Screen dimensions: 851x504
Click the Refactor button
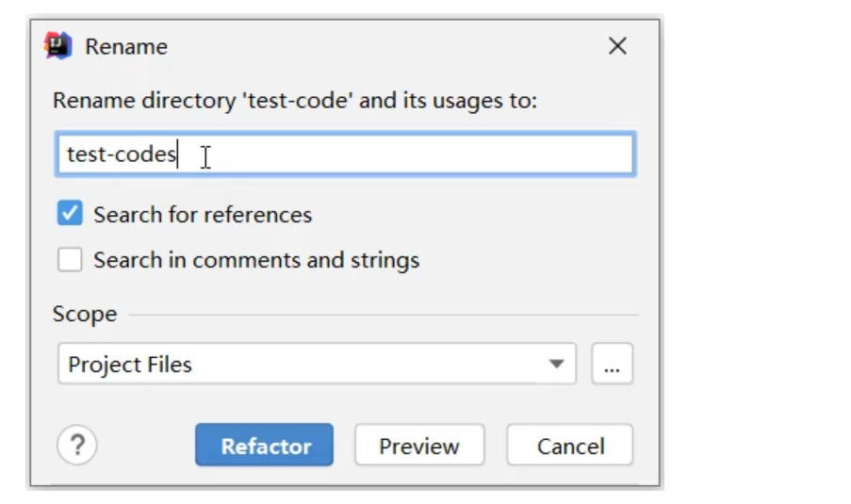tap(265, 446)
